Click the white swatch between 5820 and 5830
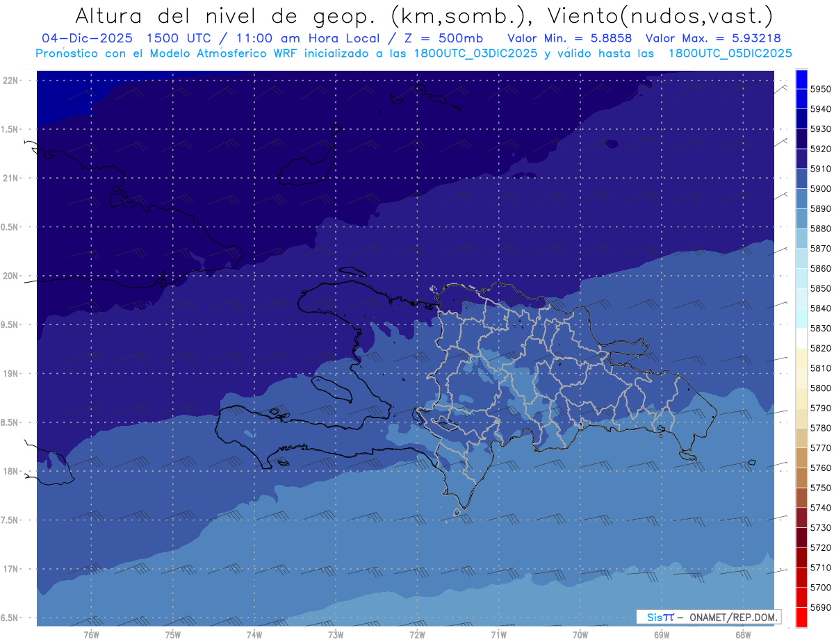 point(801,338)
